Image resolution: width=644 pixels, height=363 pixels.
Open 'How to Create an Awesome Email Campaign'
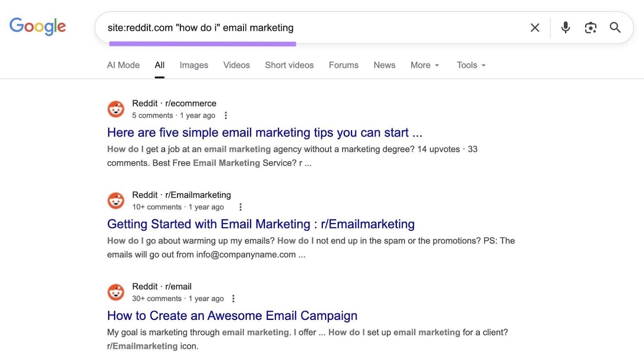coord(232,316)
